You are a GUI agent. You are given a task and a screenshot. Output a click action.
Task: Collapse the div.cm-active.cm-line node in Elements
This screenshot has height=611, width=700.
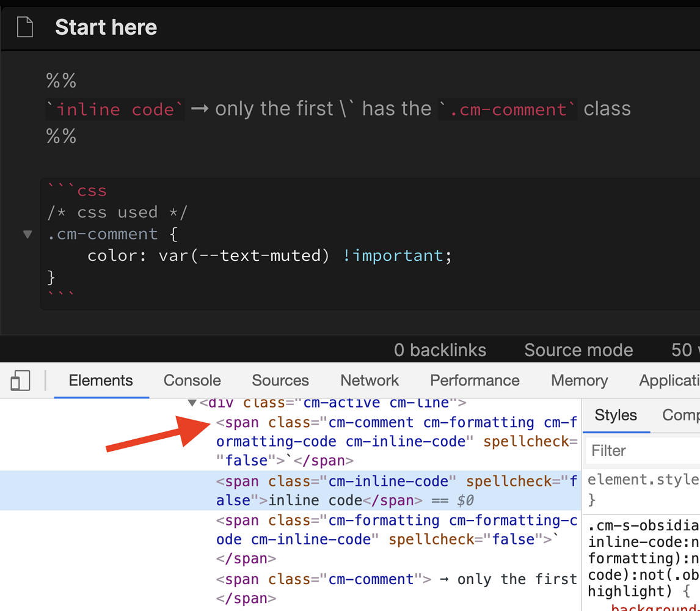click(192, 402)
